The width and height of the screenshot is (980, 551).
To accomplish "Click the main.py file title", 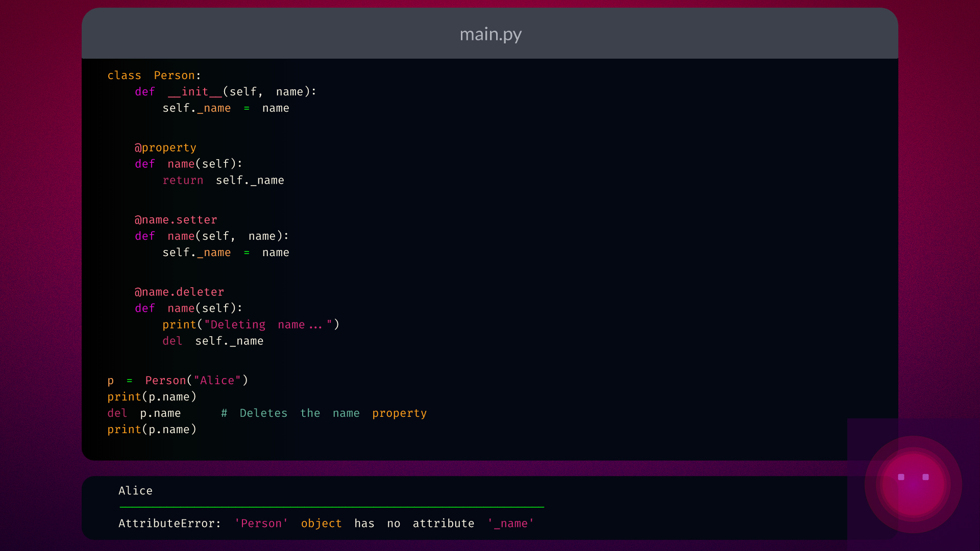I will pos(490,34).
